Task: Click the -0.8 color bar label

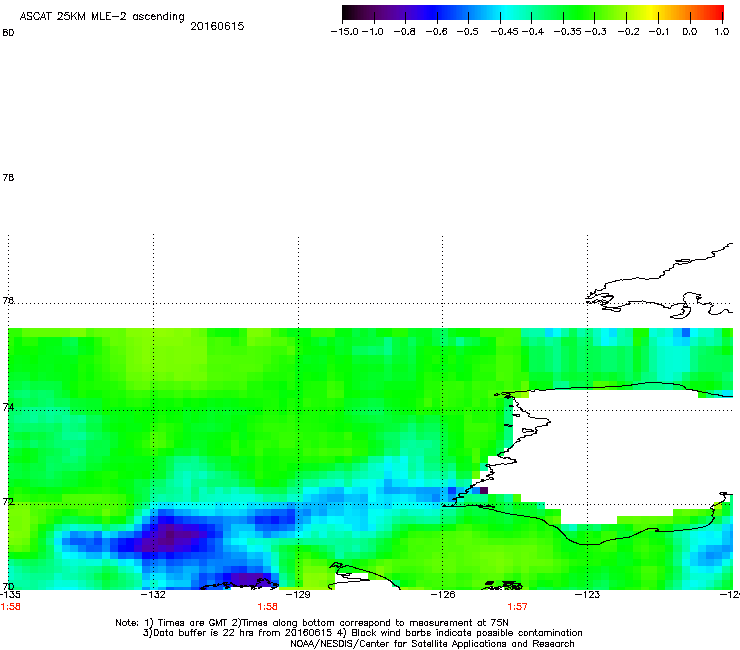Action: coord(404,32)
